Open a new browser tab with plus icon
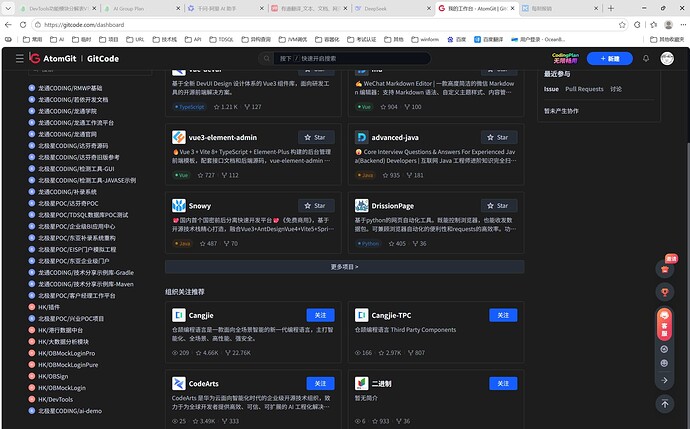This screenshot has width=690, height=429. (x=611, y=8)
